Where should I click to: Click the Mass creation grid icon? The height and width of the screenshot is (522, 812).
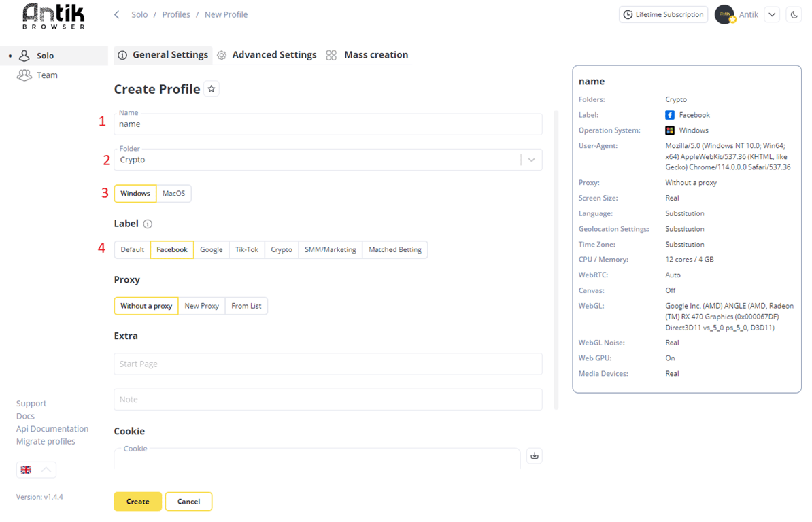coord(331,55)
